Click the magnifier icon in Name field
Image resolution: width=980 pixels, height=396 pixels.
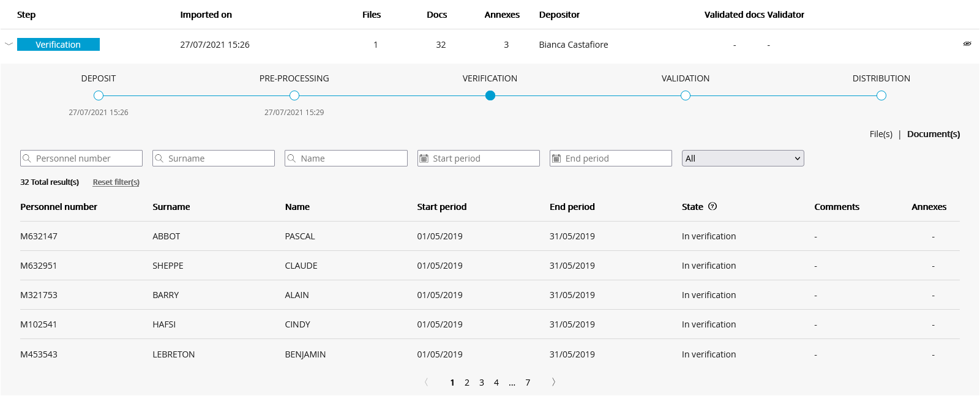click(291, 158)
